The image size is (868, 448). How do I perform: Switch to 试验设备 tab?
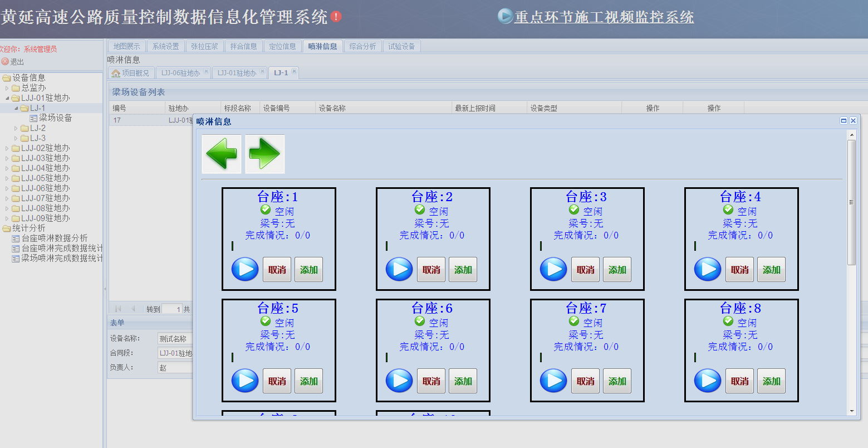pos(402,46)
